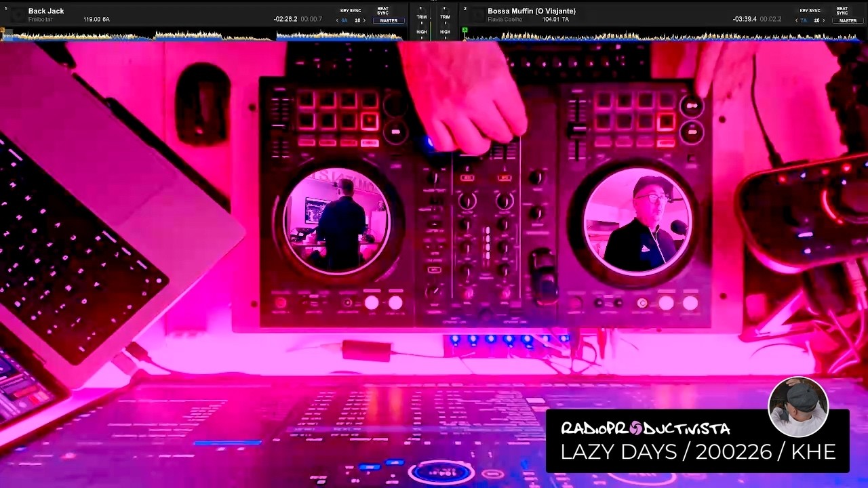Click deck 2 waveform overview

click(663, 35)
